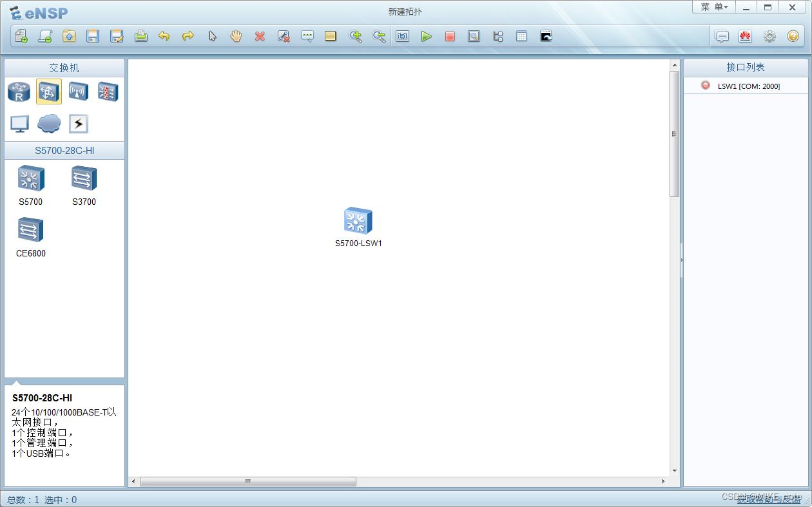Click the canvas vertical scrollbar thumb

click(x=675, y=134)
